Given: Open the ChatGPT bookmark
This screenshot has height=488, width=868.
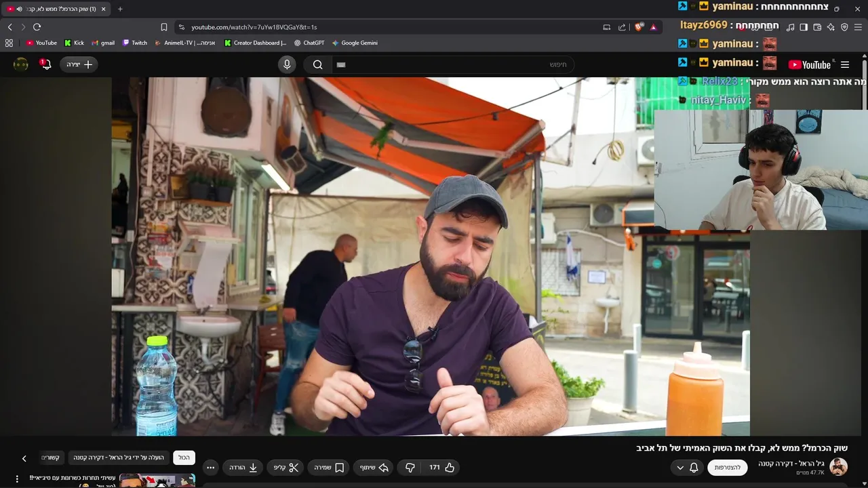Looking at the screenshot, I should click(309, 43).
